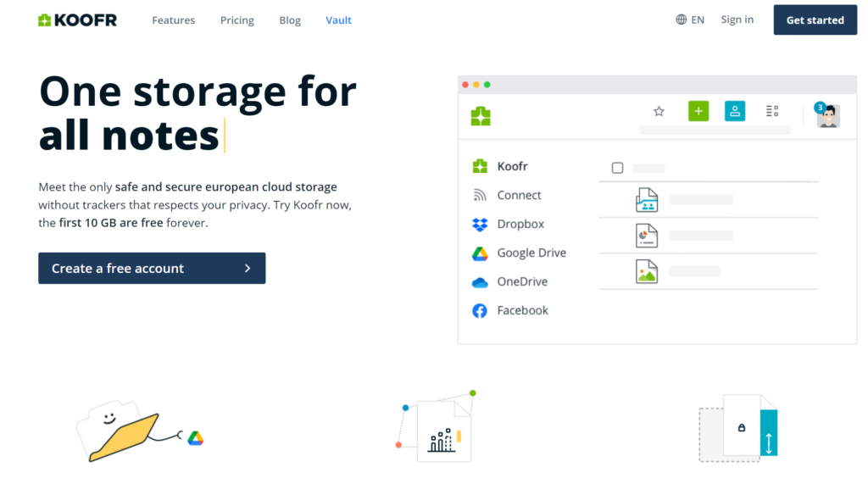Click the user avatar with notification badge
868x478 pixels.
[827, 115]
